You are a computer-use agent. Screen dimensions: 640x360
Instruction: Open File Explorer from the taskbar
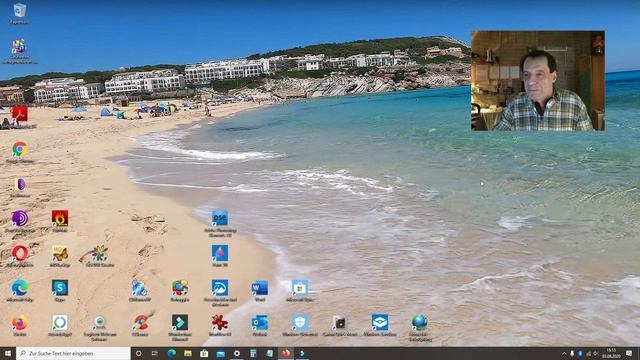188,353
